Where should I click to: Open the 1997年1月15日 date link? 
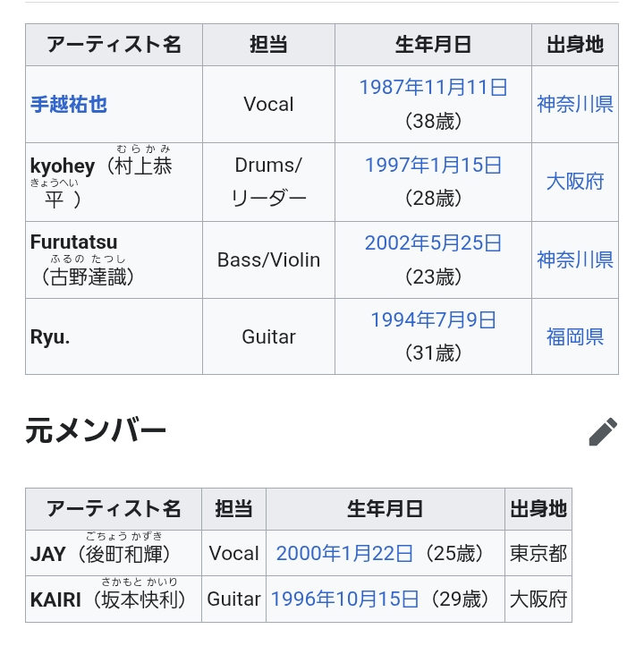(433, 165)
